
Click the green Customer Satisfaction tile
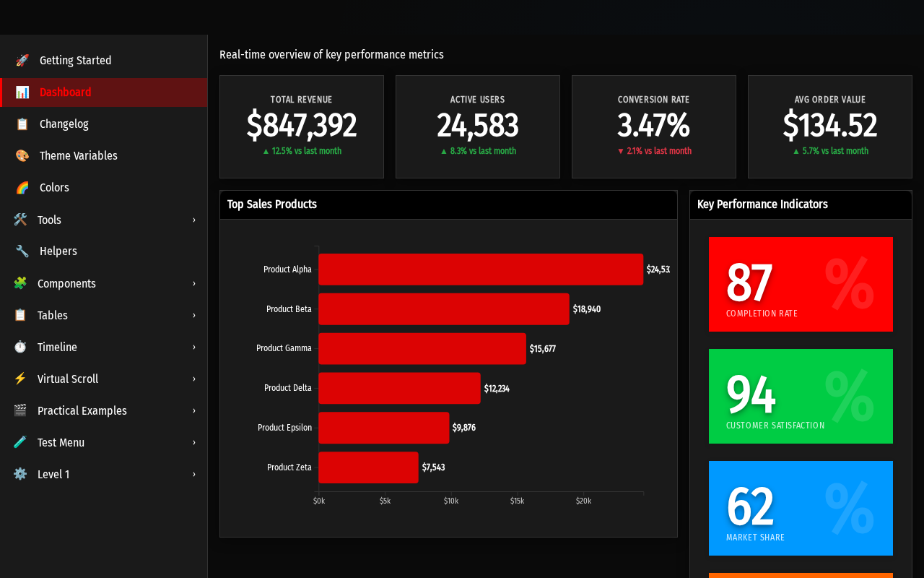click(801, 396)
